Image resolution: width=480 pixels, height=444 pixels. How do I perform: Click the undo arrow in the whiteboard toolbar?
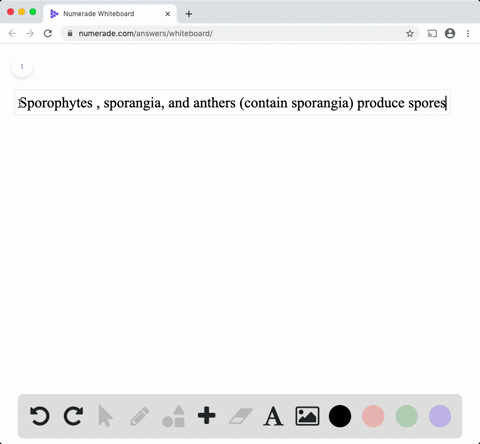[40, 416]
